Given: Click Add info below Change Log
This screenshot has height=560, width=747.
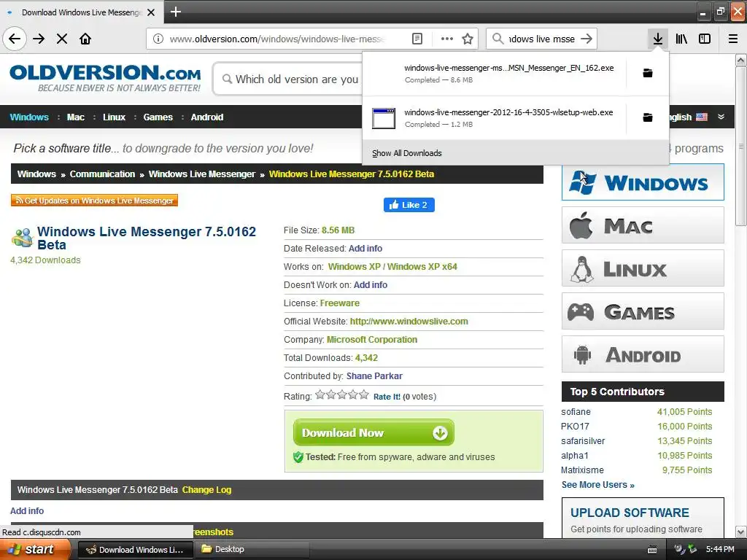Looking at the screenshot, I should 27,511.
